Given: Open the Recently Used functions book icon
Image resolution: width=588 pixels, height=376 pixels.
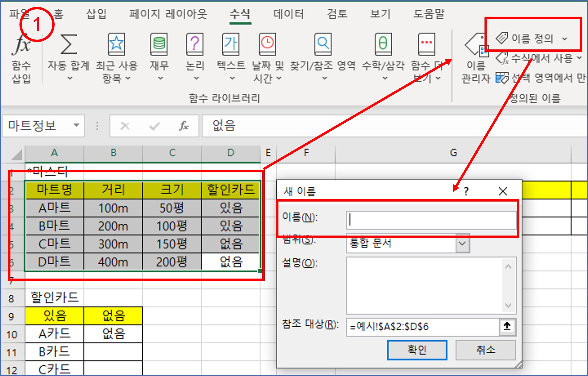Looking at the screenshot, I should 117,45.
